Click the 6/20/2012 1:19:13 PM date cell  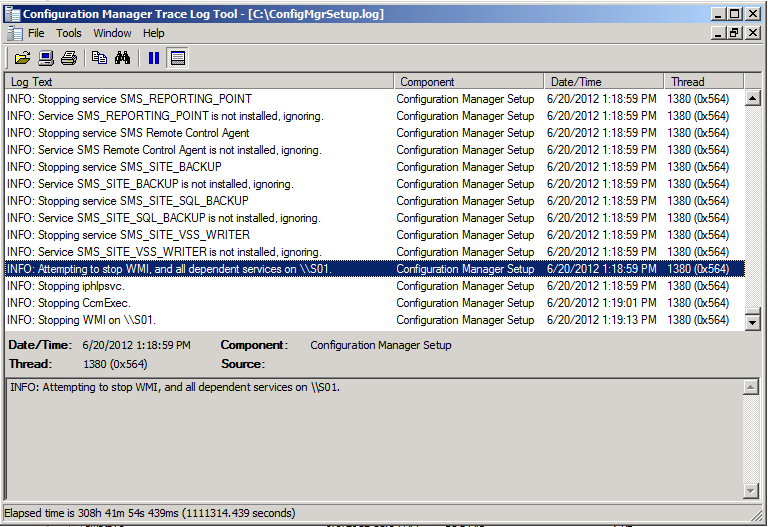[x=601, y=320]
